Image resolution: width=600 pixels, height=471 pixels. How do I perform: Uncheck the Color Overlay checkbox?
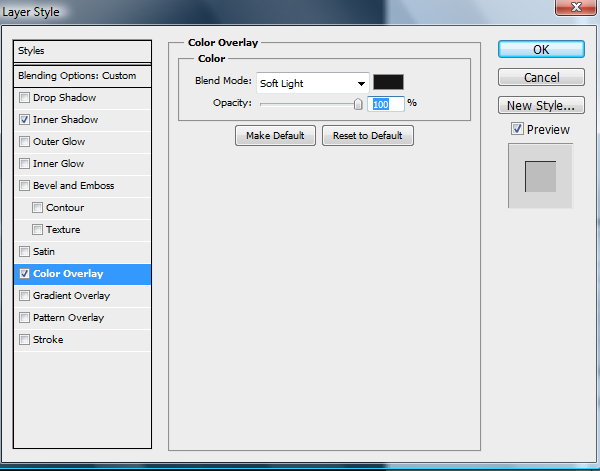24,274
